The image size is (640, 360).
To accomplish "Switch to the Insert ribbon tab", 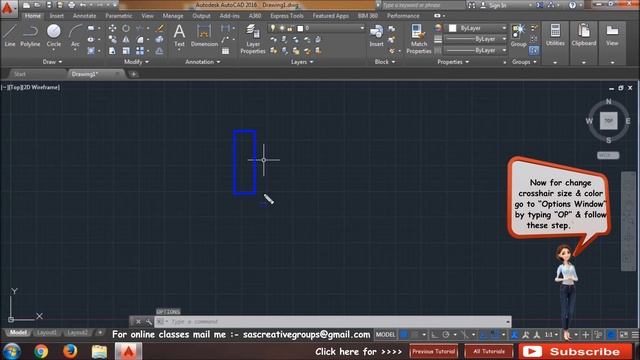I will [57, 16].
